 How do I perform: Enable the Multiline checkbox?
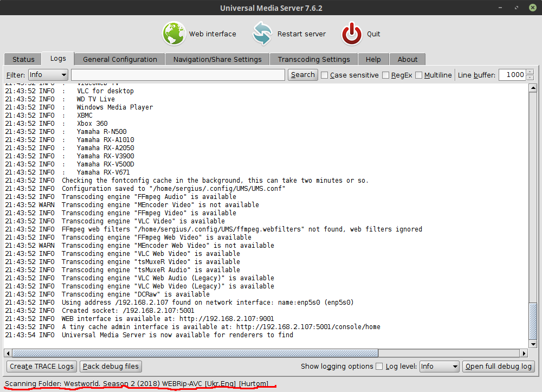(x=418, y=75)
